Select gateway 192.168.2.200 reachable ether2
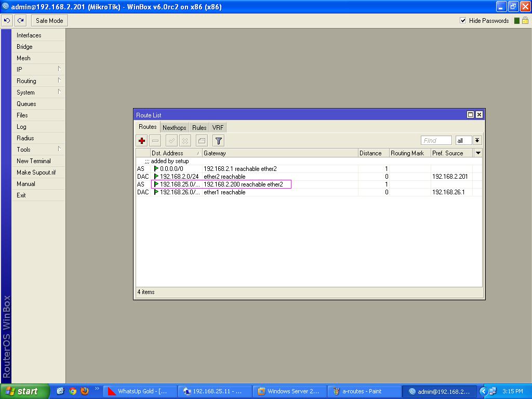This screenshot has height=399, width=532. click(x=243, y=184)
